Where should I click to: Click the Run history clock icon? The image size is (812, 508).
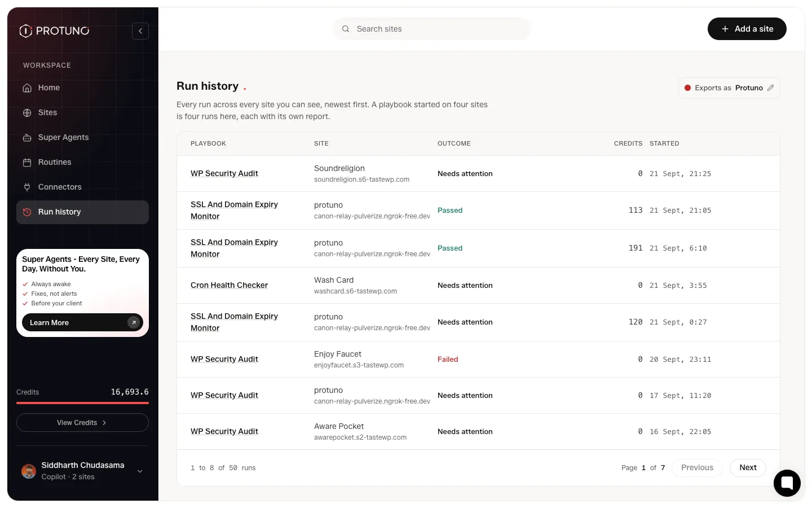click(27, 212)
